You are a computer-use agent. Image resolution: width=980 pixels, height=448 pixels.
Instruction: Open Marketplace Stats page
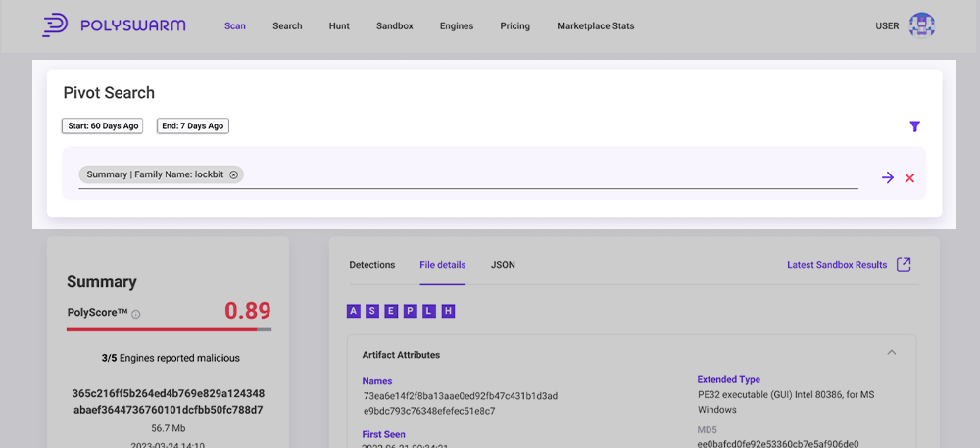(596, 26)
